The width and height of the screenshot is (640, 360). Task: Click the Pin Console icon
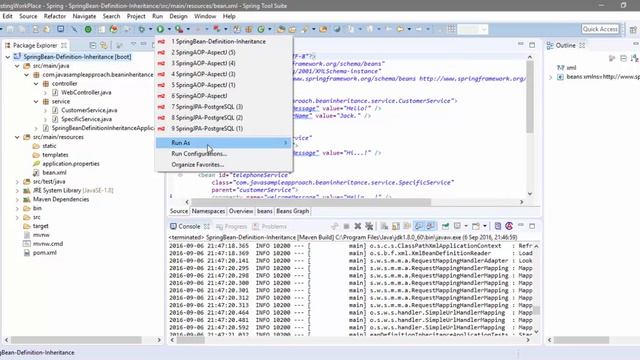click(445, 226)
